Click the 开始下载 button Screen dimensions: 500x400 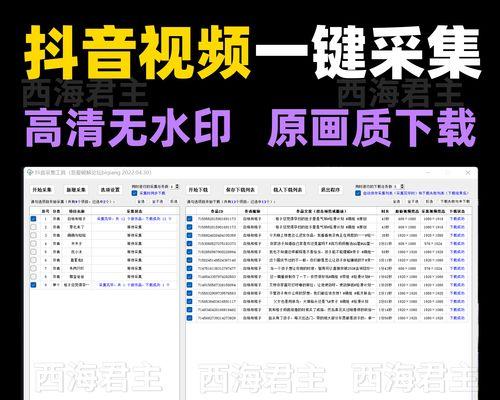(x=198, y=190)
